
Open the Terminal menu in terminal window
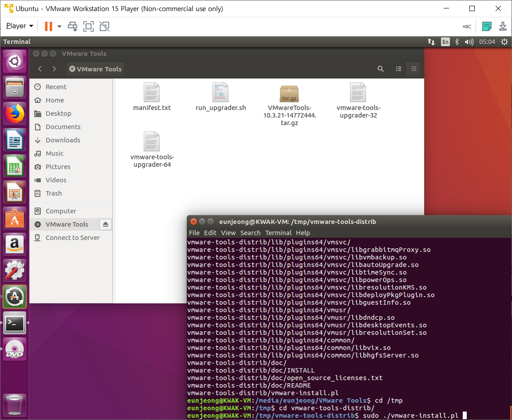pos(278,233)
